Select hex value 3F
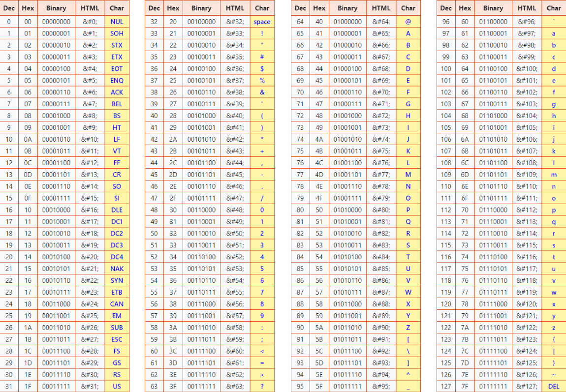The image size is (566, 392). 173,386
